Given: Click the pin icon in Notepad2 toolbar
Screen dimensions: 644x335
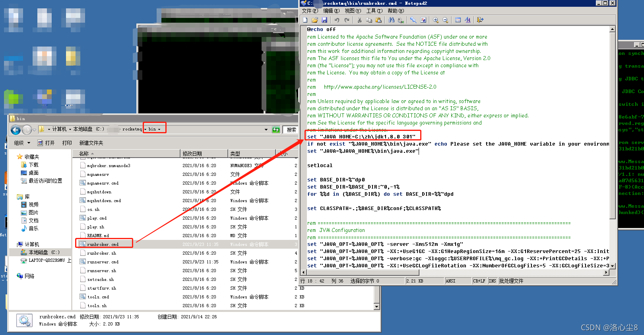Looking at the screenshot, I should coord(413,20).
